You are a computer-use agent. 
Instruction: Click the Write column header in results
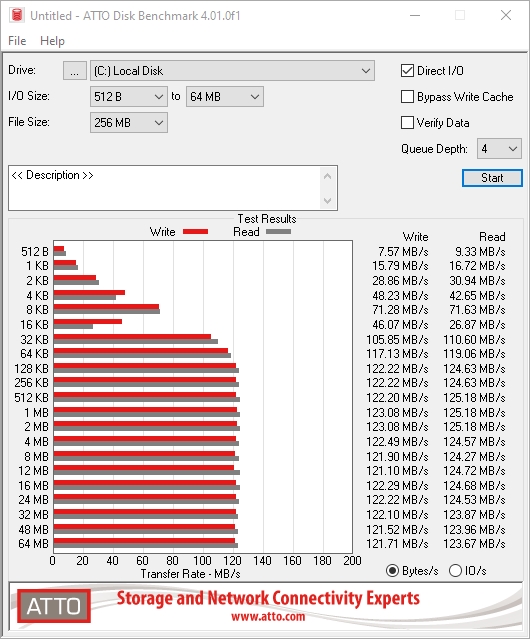coord(416,237)
